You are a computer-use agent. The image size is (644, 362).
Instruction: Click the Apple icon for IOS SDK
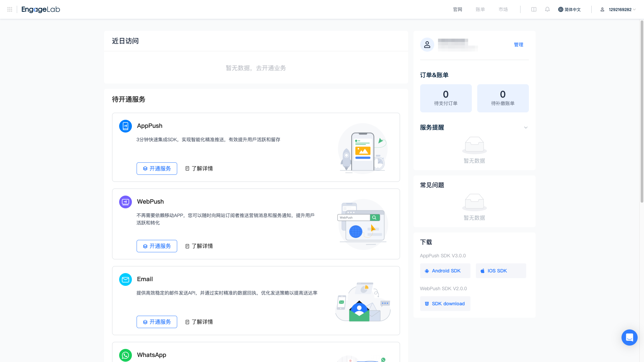pyautogui.click(x=483, y=271)
